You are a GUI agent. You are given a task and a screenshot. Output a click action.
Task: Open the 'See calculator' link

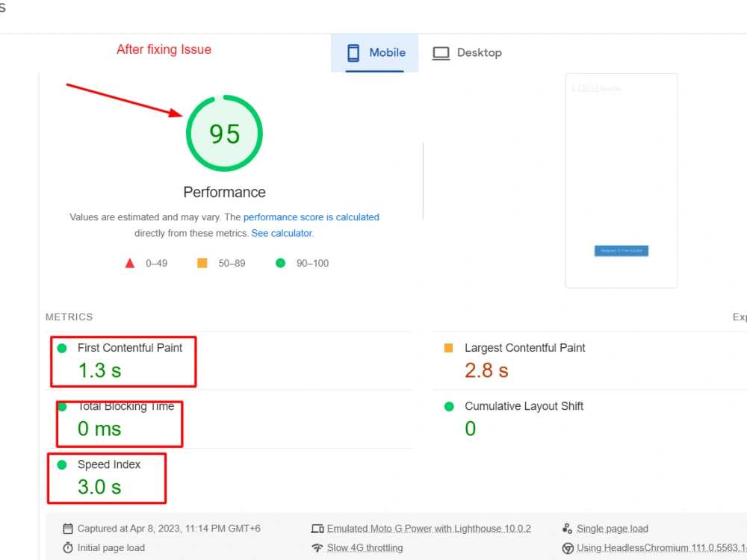(282, 233)
